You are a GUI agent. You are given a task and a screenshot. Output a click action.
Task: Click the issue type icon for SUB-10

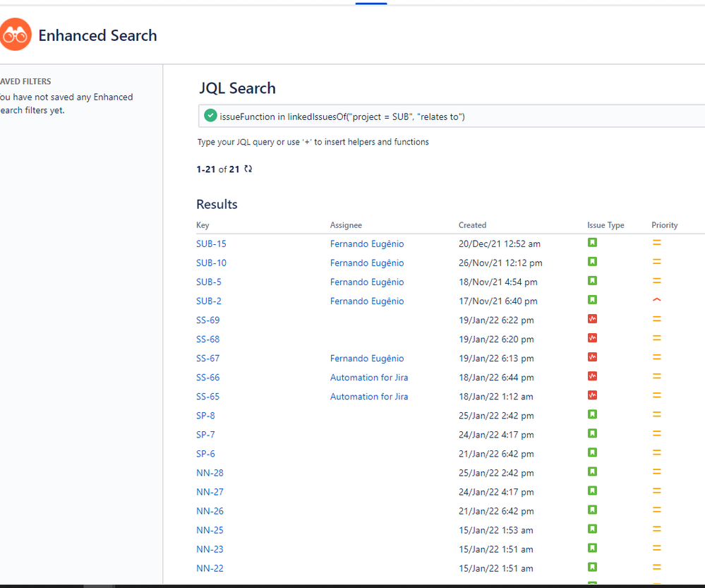point(592,262)
